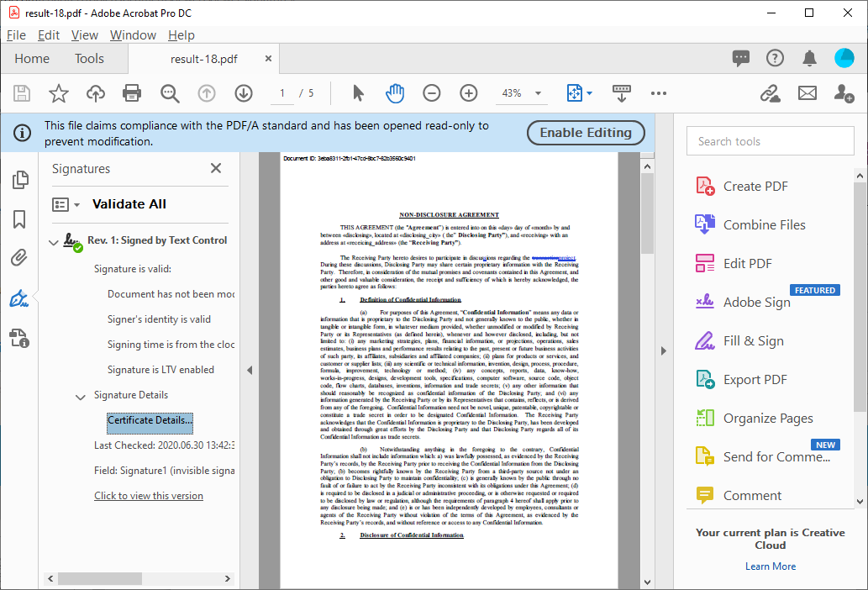Open the Create PDF tool
This screenshot has height=590, width=868.
click(742, 186)
